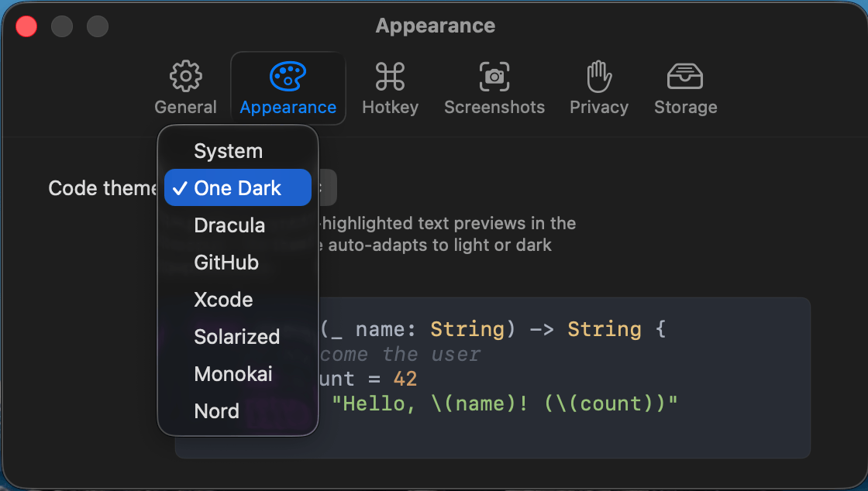Open the Privacy hand icon
This screenshot has width=868, height=491.
click(599, 77)
